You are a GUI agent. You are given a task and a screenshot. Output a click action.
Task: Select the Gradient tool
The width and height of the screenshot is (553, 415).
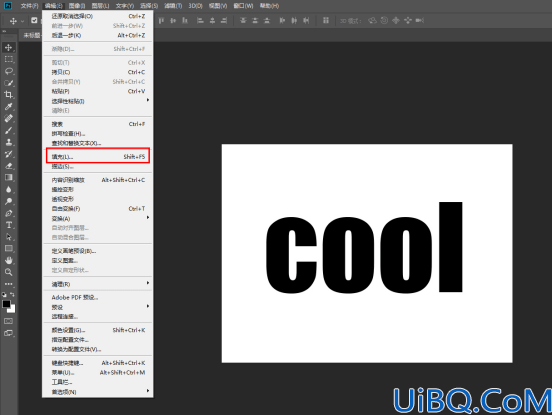pyautogui.click(x=9, y=178)
